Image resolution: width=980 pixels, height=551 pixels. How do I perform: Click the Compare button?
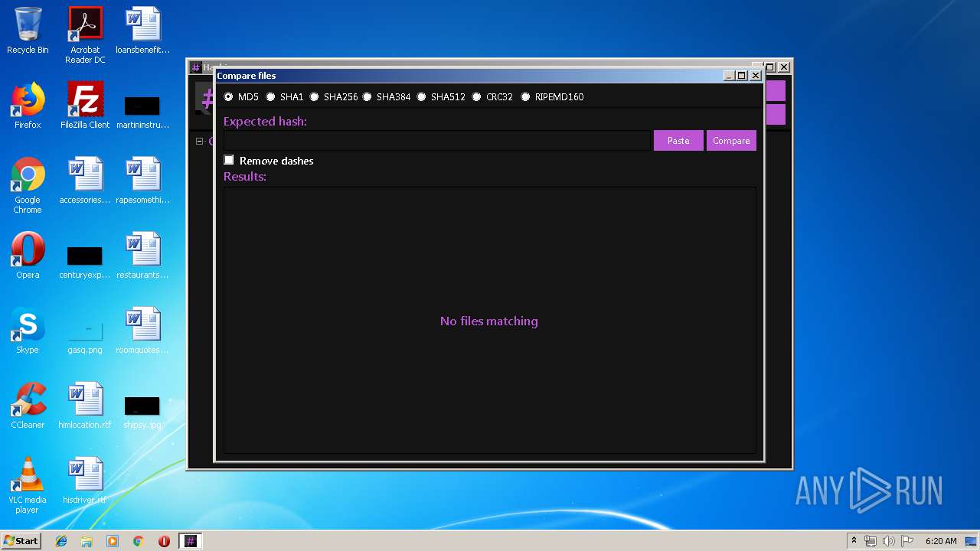click(731, 141)
